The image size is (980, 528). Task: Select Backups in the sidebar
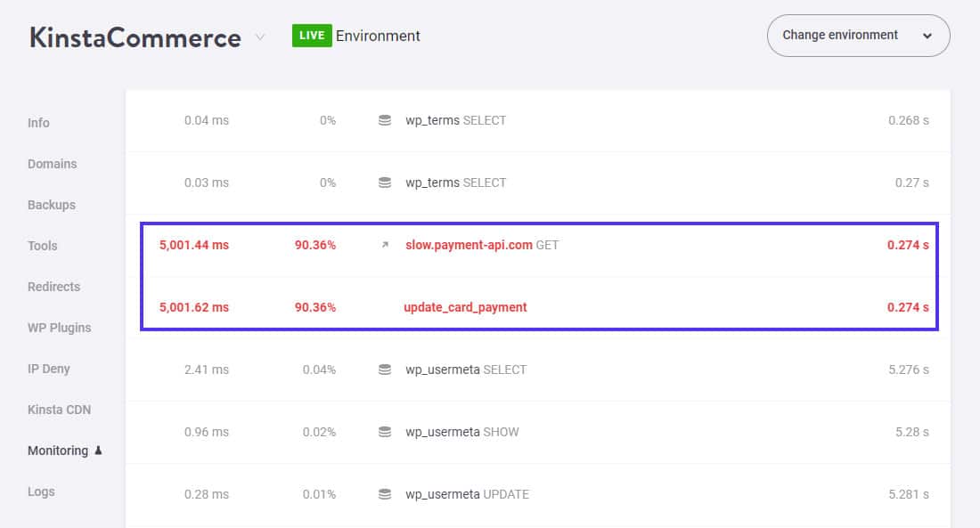click(51, 205)
